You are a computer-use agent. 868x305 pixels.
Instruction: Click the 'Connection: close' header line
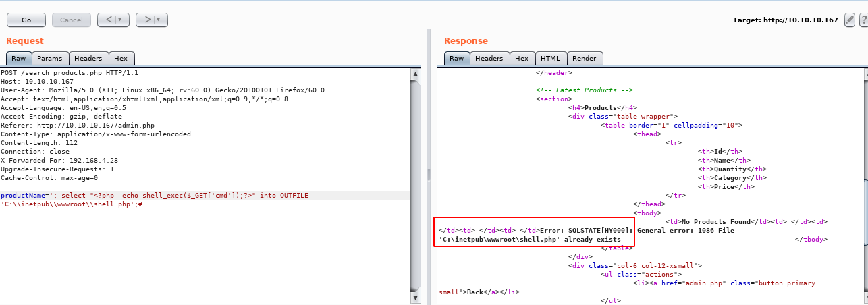[x=35, y=151]
